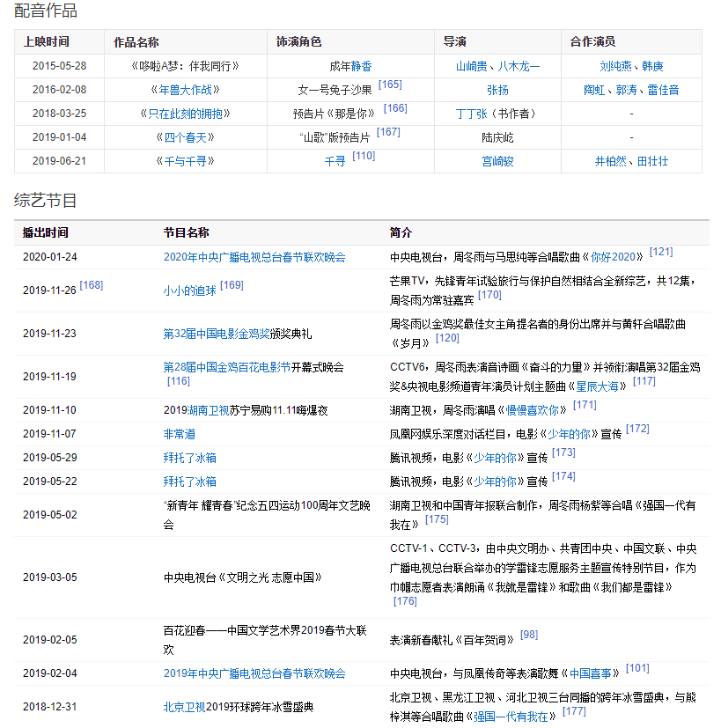This screenshot has height=728, width=721.
Task: Click 第32届中国电影金鸡奖 link
Action: pyautogui.click(x=217, y=334)
